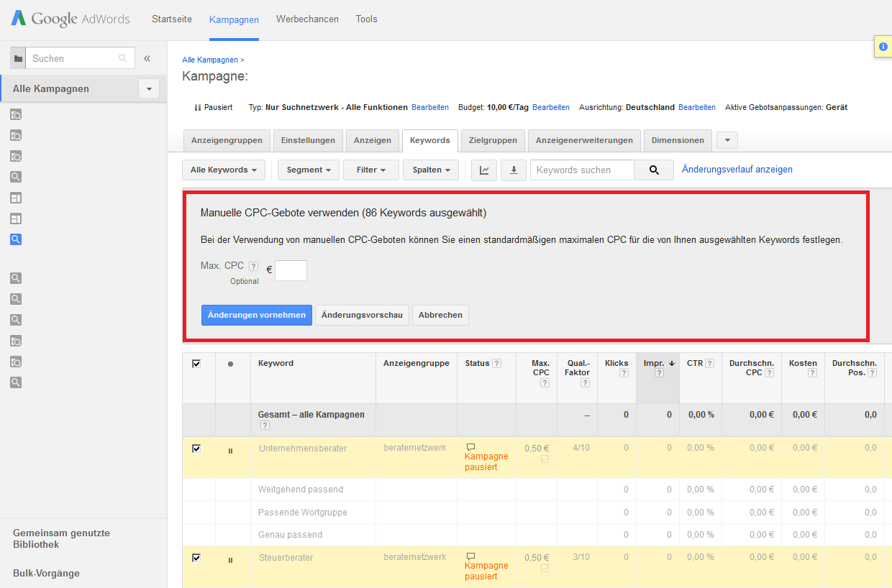
Task: Open the Klicks column help icon
Action: click(x=624, y=373)
